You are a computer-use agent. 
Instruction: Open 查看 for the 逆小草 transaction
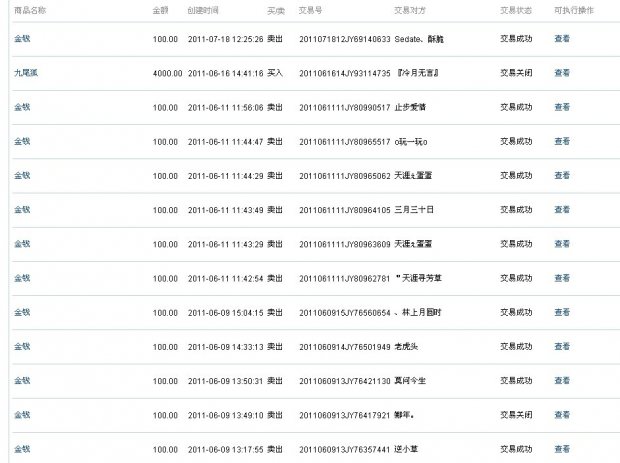point(562,449)
